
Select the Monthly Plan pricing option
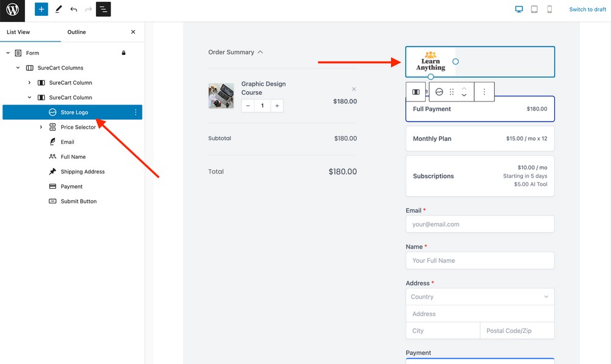click(480, 139)
